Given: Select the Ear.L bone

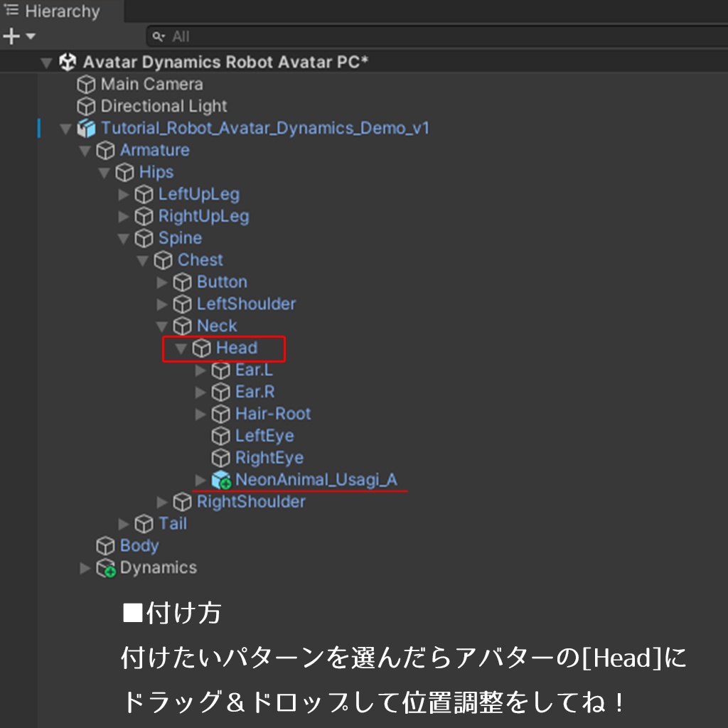Looking at the screenshot, I should pyautogui.click(x=254, y=370).
